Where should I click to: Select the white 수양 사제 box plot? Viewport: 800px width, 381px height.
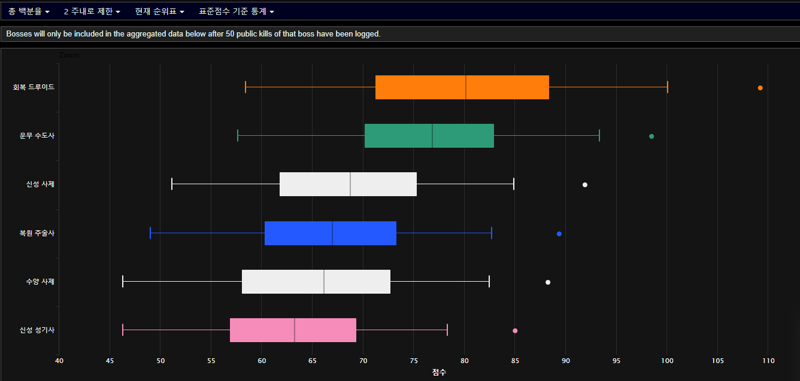(x=316, y=282)
